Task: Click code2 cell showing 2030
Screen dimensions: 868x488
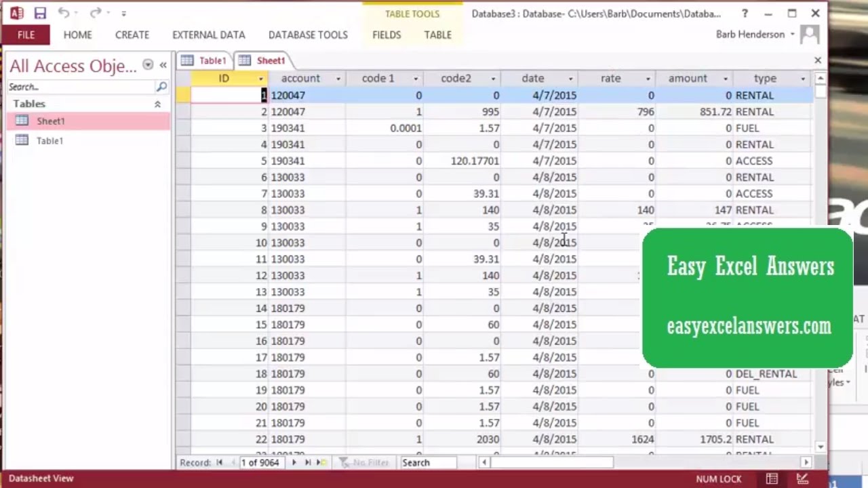Action: coord(462,440)
